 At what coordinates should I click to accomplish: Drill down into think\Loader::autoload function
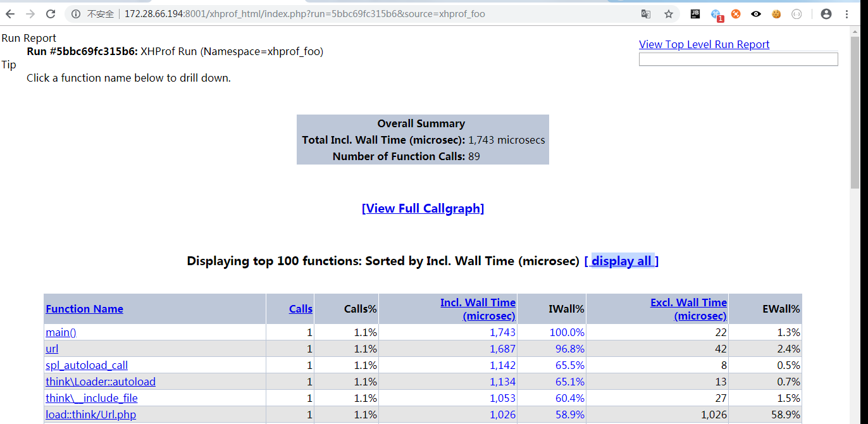(x=100, y=382)
